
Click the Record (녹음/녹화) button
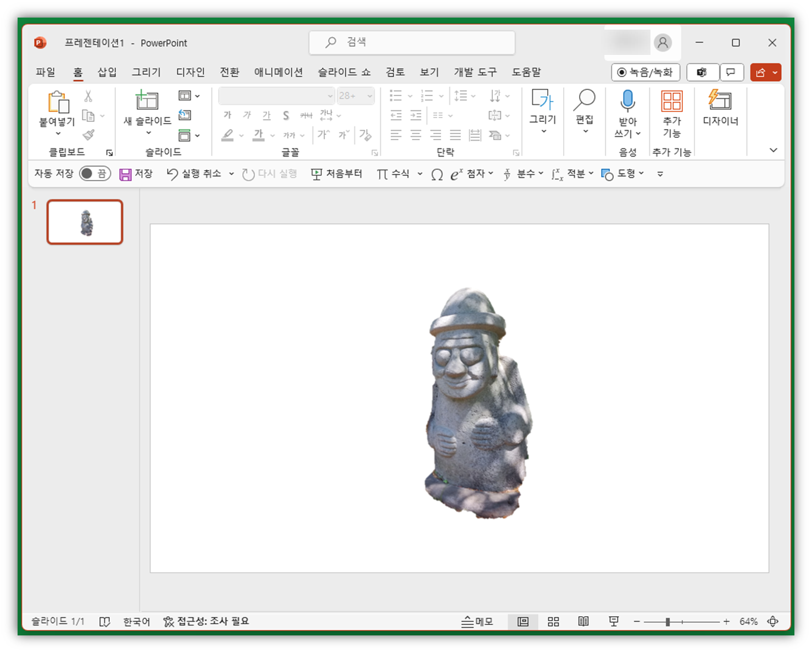coord(645,72)
